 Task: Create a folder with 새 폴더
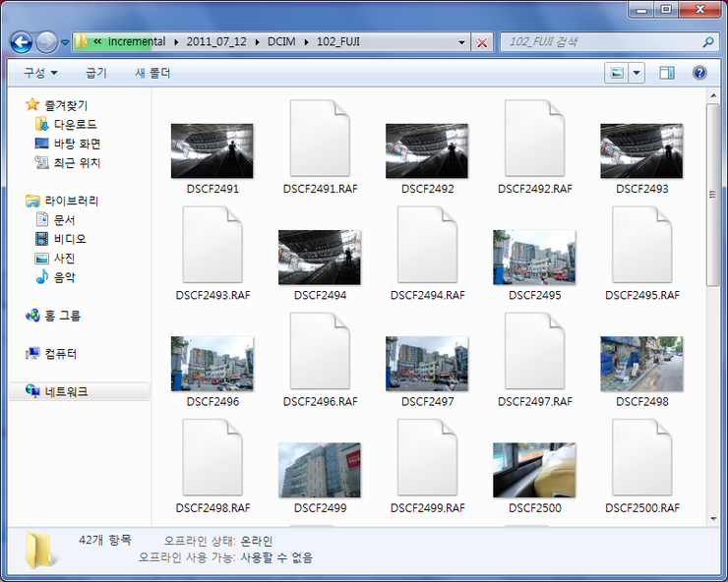pos(152,73)
